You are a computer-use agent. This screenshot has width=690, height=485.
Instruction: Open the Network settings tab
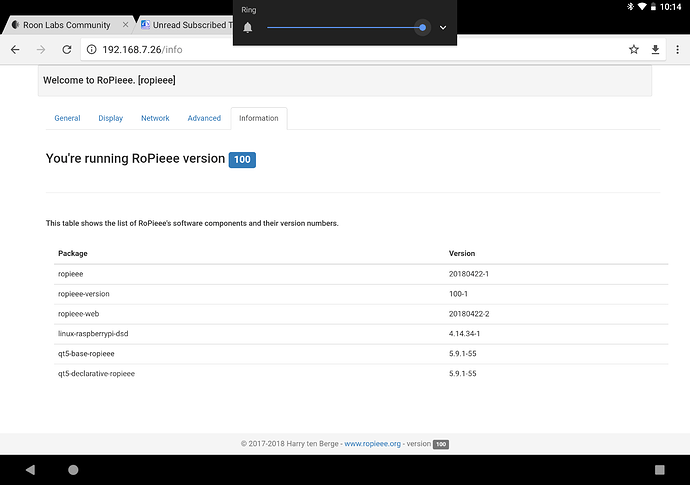155,118
